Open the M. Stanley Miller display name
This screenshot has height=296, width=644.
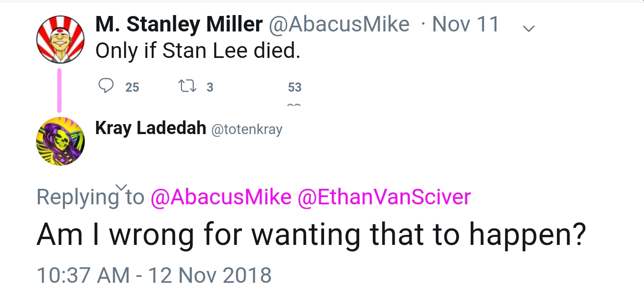(179, 24)
